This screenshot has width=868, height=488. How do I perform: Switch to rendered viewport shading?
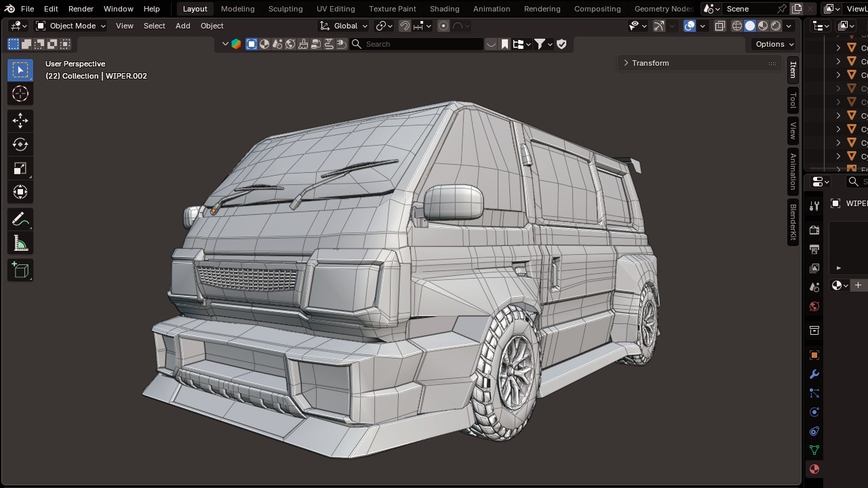tap(776, 26)
